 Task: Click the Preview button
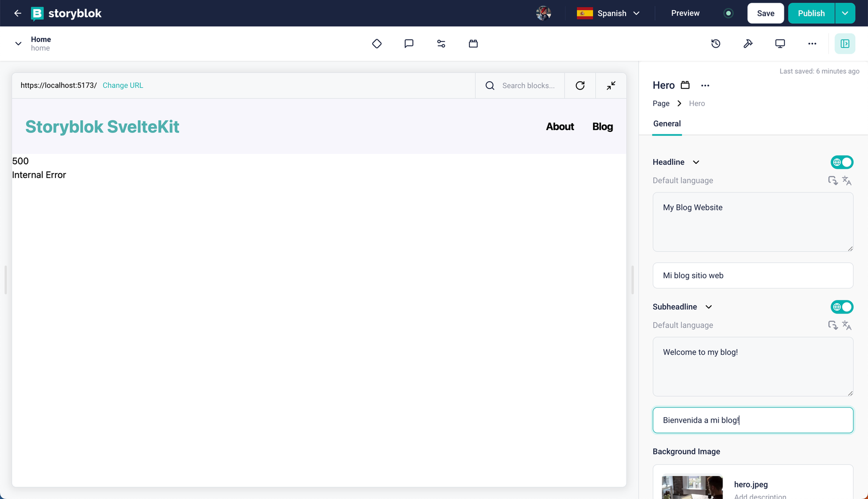coord(685,13)
